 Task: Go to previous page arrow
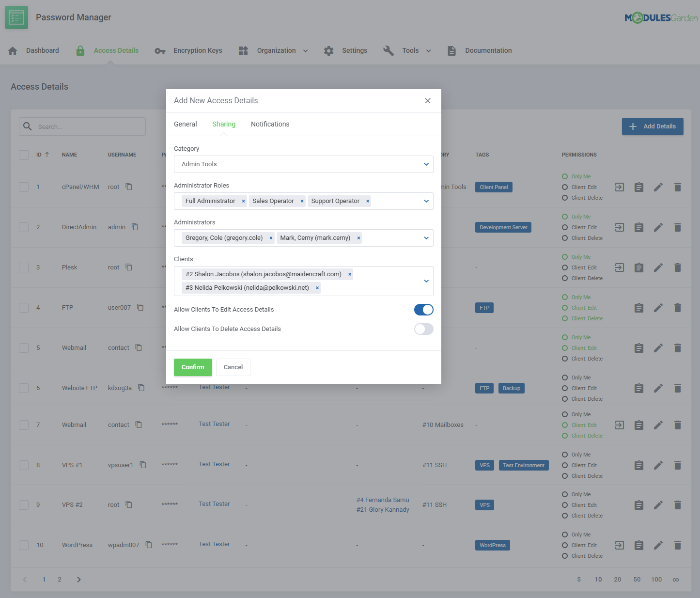(25, 580)
